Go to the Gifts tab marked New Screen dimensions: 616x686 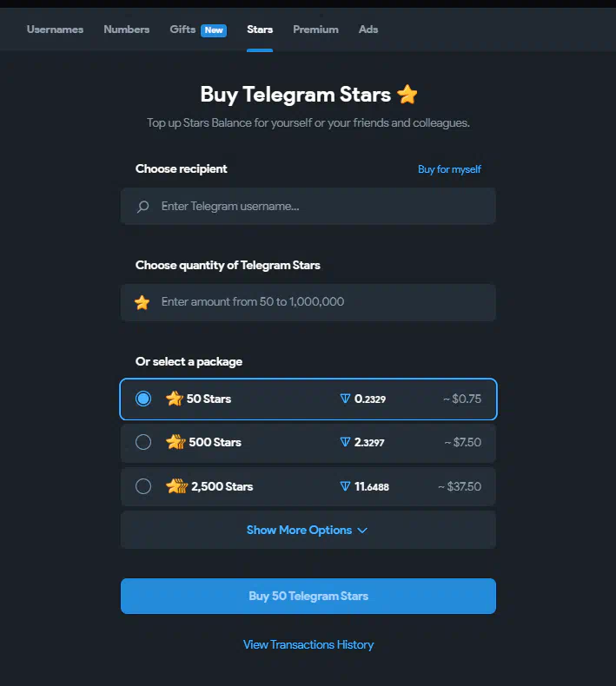(198, 30)
